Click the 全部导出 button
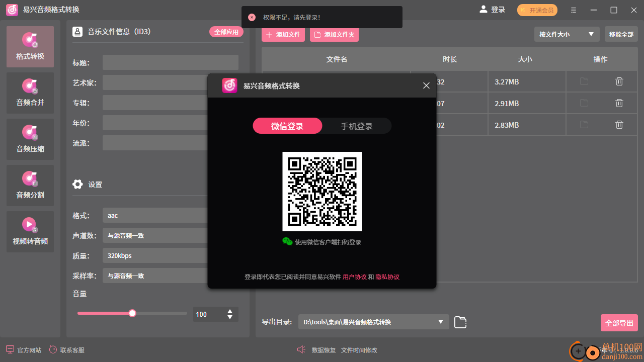This screenshot has width=644, height=362. (x=619, y=323)
